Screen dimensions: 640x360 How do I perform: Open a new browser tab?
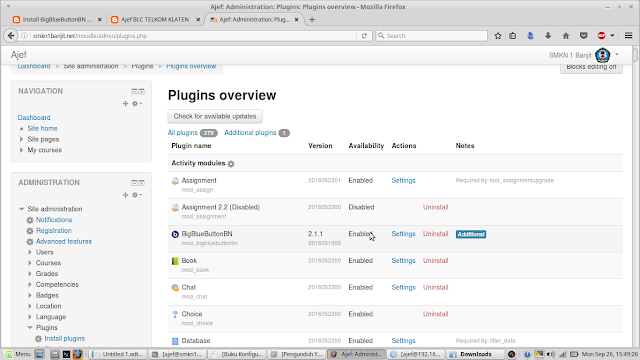tap(312, 20)
